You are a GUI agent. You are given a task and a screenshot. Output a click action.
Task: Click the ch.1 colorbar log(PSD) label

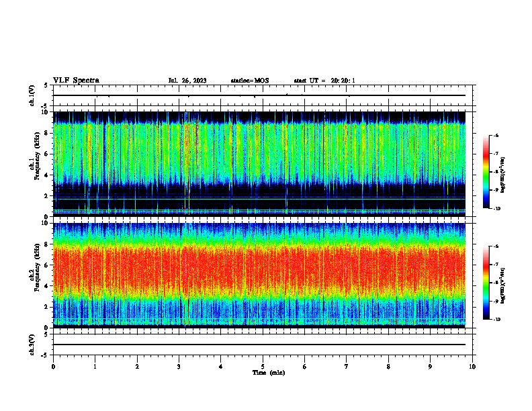[x=503, y=175]
